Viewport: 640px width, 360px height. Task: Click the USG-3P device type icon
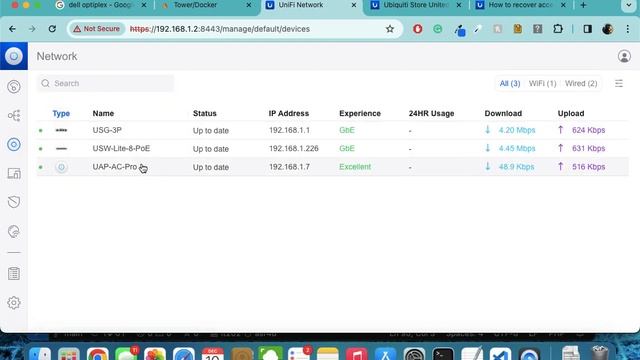tap(61, 130)
